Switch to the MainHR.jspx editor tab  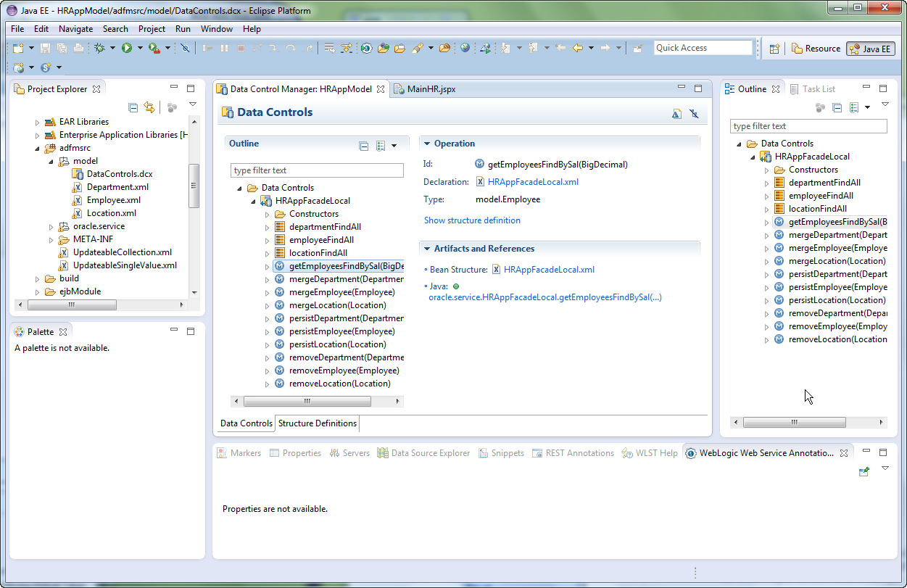tap(424, 89)
